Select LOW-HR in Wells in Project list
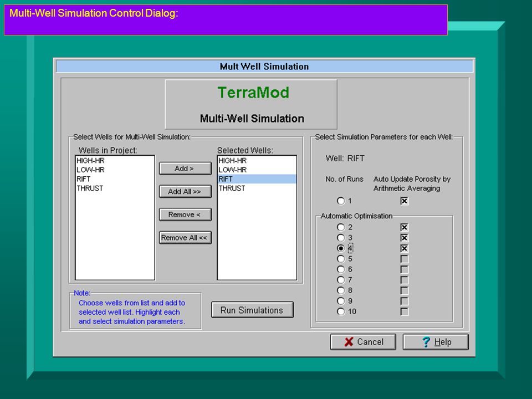Viewport: 532px width, 399px height. tap(115, 170)
